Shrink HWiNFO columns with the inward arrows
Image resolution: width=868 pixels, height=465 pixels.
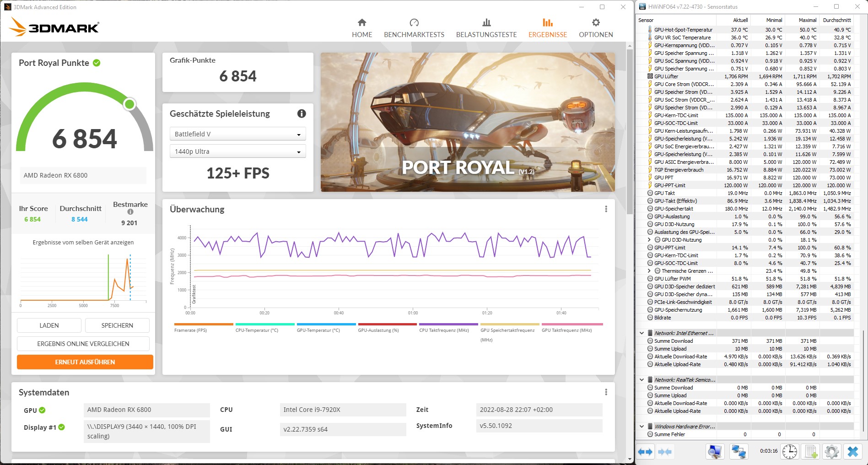point(665,452)
